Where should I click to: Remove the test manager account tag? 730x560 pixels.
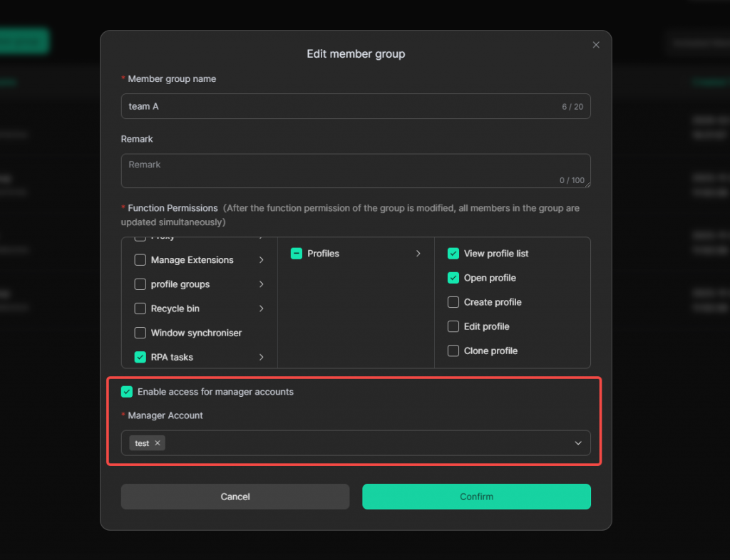click(x=158, y=443)
